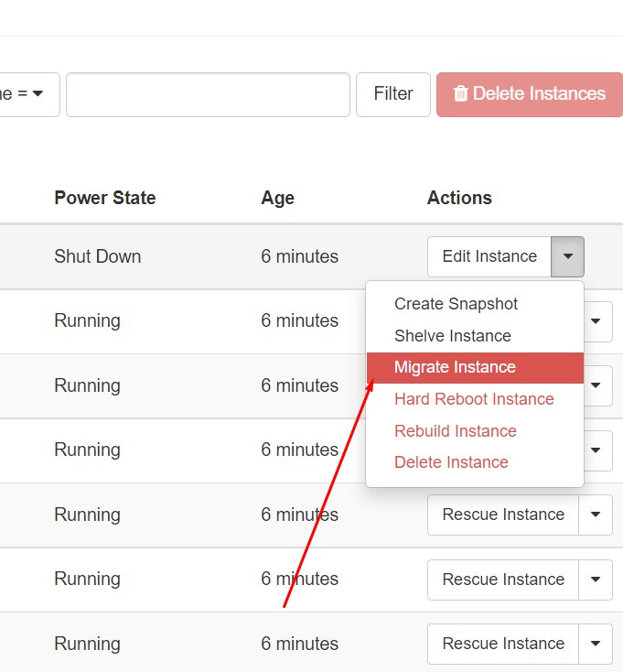Focus the filter text input field
This screenshot has height=672, width=623.
[x=208, y=94]
